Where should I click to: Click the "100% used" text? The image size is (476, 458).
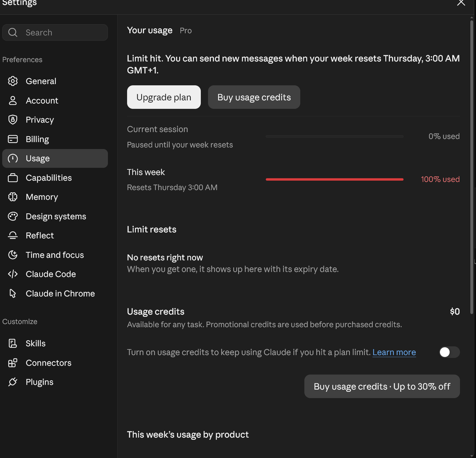440,179
